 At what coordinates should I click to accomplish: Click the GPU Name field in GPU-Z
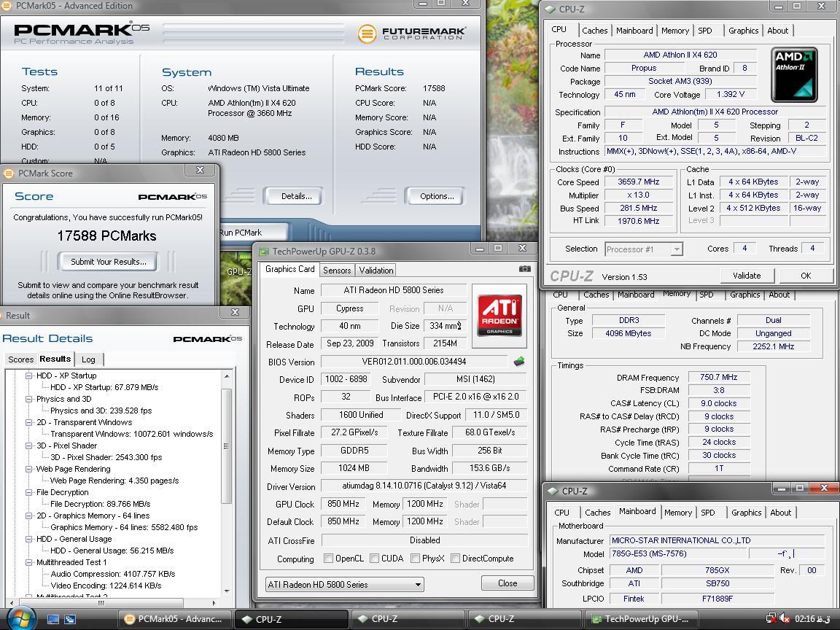coord(394,290)
